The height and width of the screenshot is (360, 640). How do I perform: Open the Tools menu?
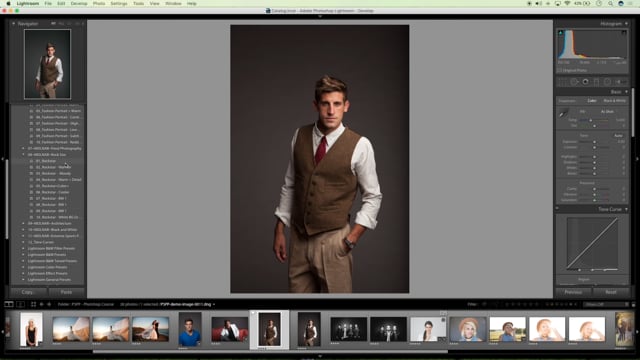coord(138,3)
